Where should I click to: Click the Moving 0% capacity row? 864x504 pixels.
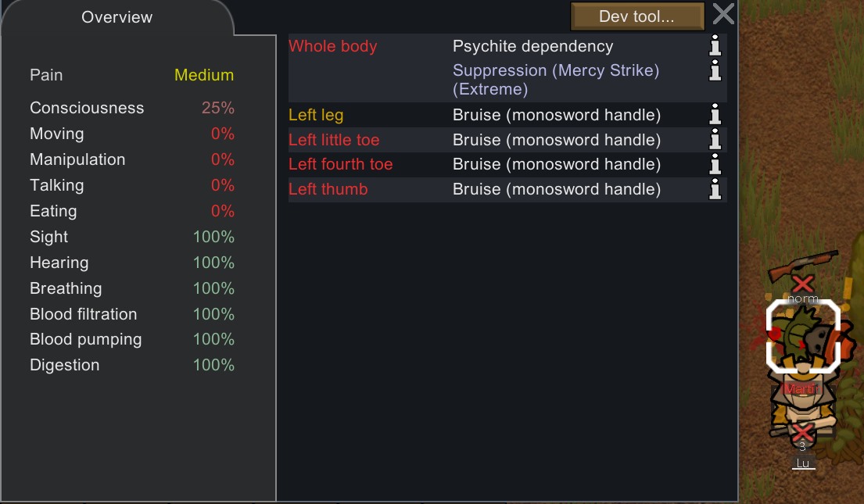pyautogui.click(x=131, y=134)
